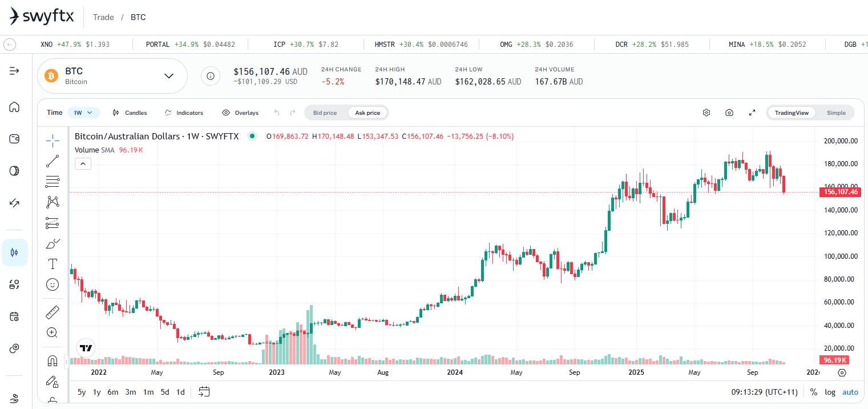
Task: Select the Trend Line drawing tool
Action: 52,161
